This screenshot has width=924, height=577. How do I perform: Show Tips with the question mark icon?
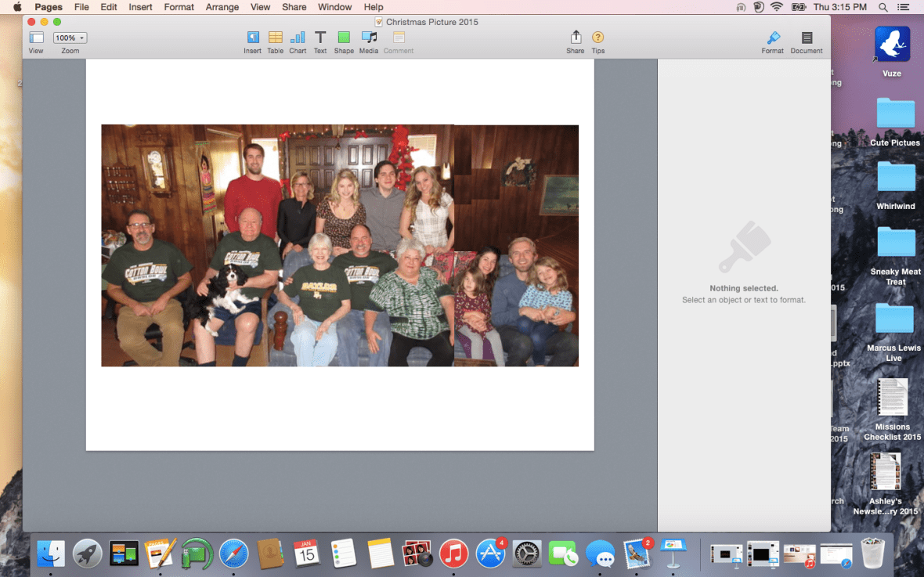coord(598,38)
